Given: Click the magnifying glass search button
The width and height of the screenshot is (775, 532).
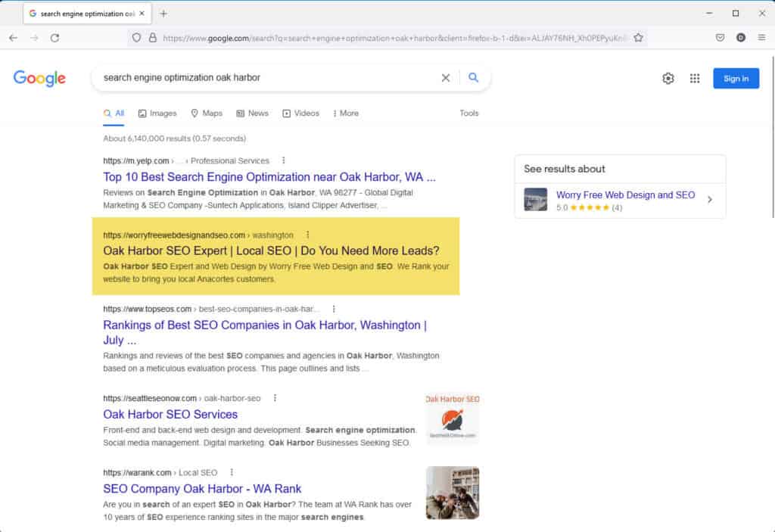Looking at the screenshot, I should [474, 78].
